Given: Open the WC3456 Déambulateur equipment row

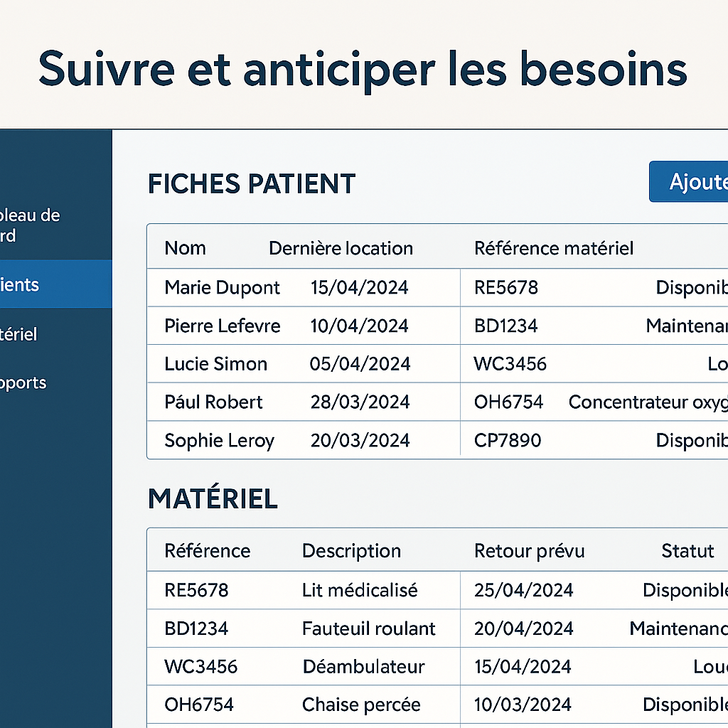Looking at the screenshot, I should click(x=437, y=666).
